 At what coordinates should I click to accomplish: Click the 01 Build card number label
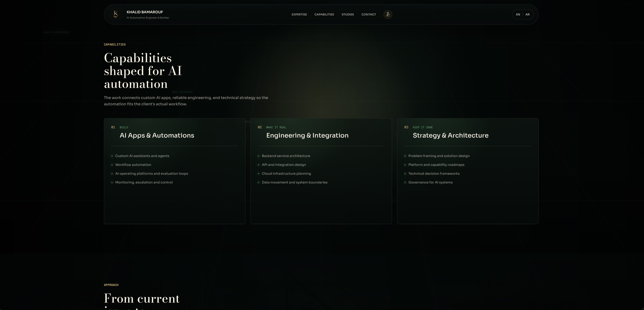click(x=113, y=127)
